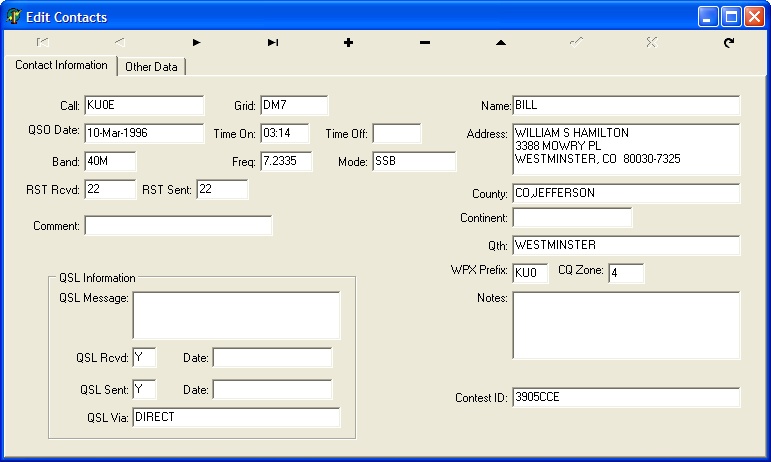Viewport: 771px width, 462px height.
Task: Click the post edit checkmark icon
Action: (577, 43)
